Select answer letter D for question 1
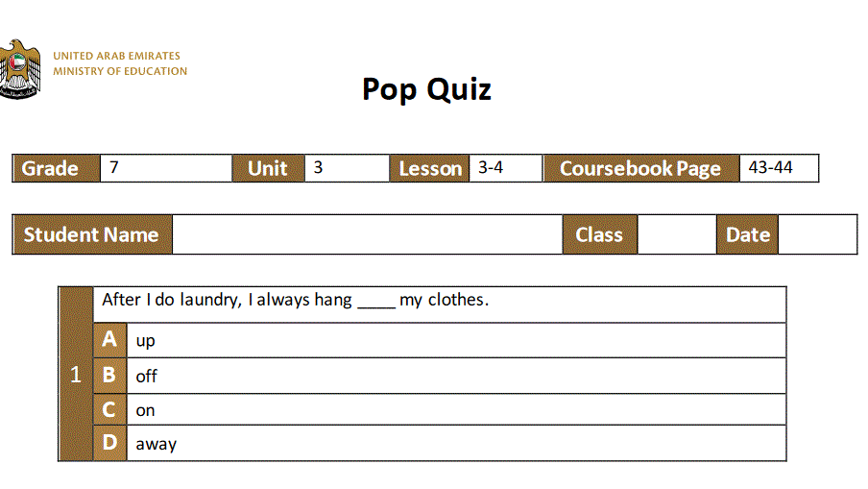This screenshot has height=489, width=868. click(x=109, y=443)
